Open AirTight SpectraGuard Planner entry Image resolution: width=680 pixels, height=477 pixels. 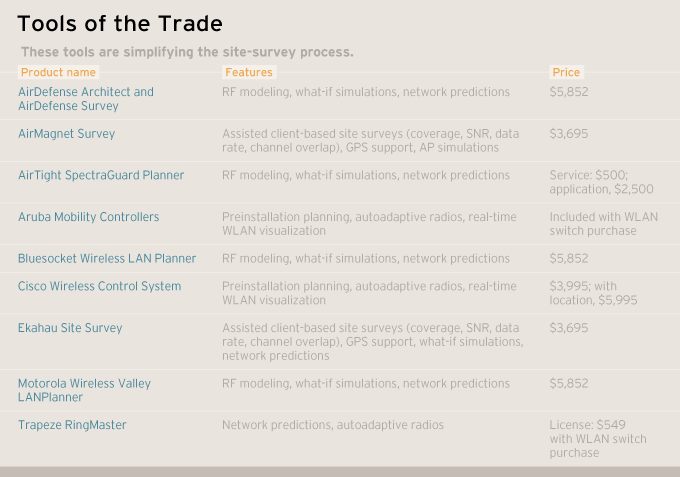point(101,175)
